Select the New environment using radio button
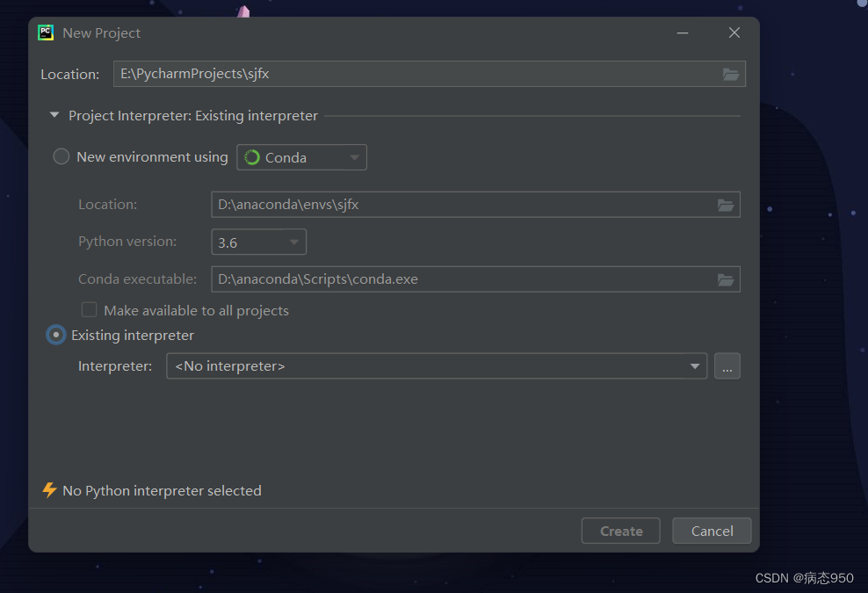 [x=61, y=156]
